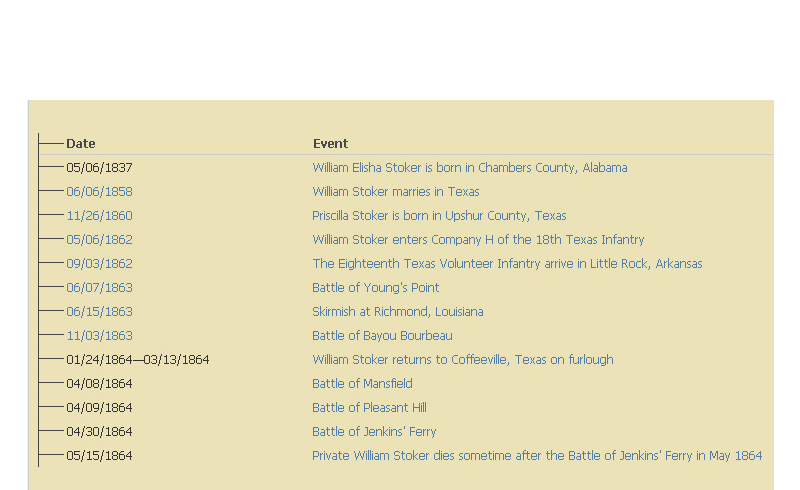Click Priscilla Stoker is born event link
This screenshot has height=490, width=800.
click(x=439, y=216)
